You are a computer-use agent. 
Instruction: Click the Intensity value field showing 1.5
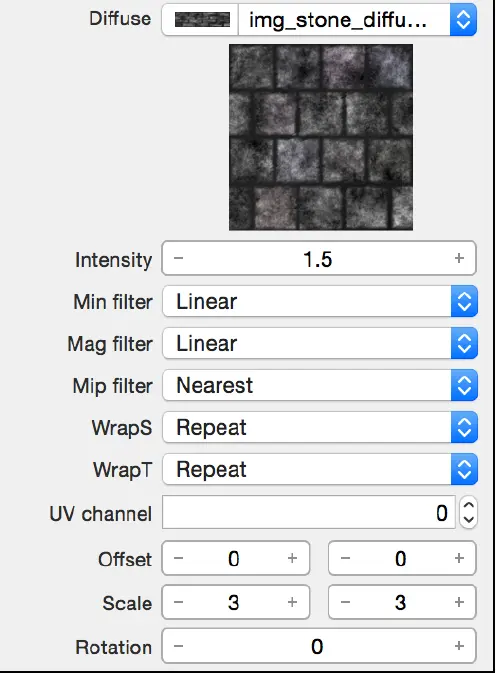(319, 258)
